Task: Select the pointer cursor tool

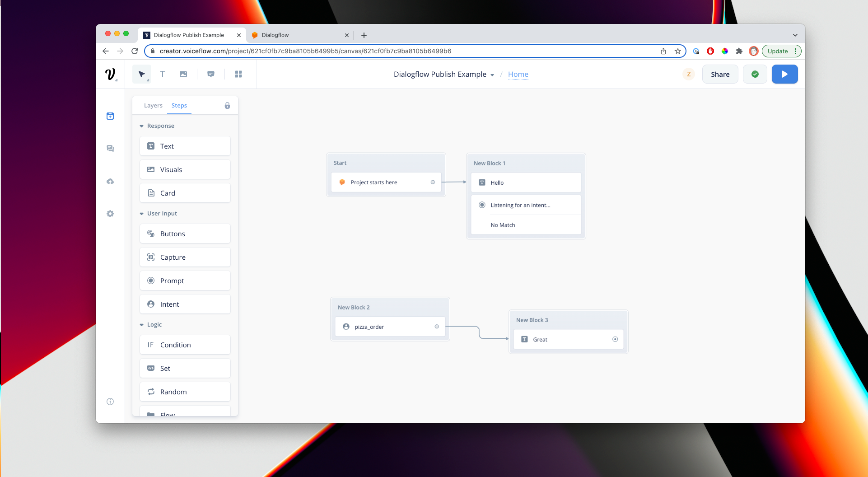Action: 142,74
